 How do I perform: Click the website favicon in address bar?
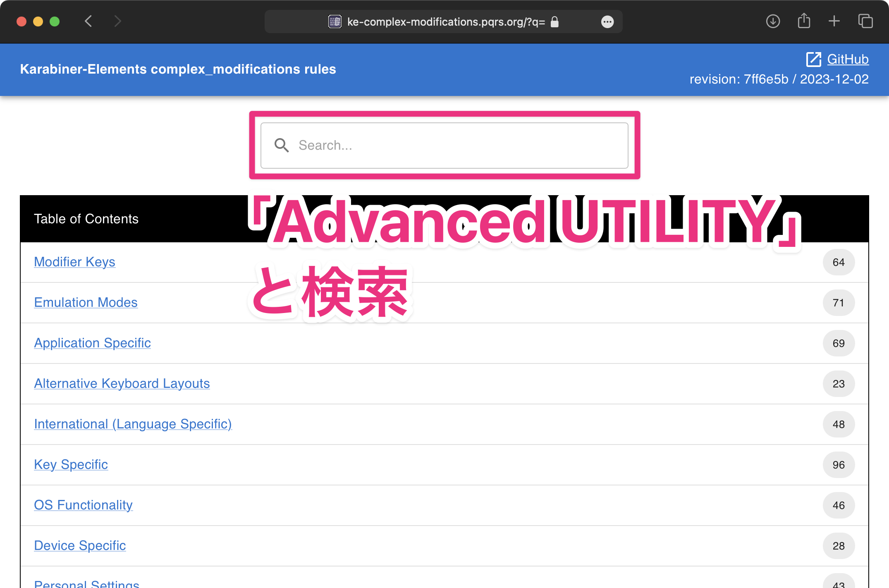click(x=335, y=22)
